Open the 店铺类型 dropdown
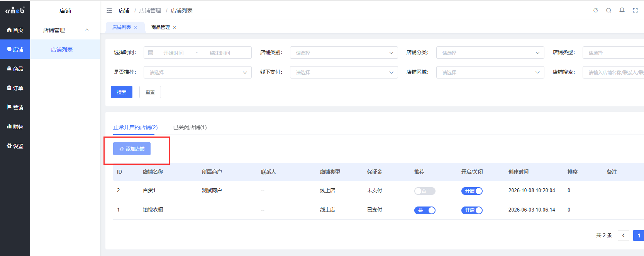The image size is (644, 256). [613, 53]
